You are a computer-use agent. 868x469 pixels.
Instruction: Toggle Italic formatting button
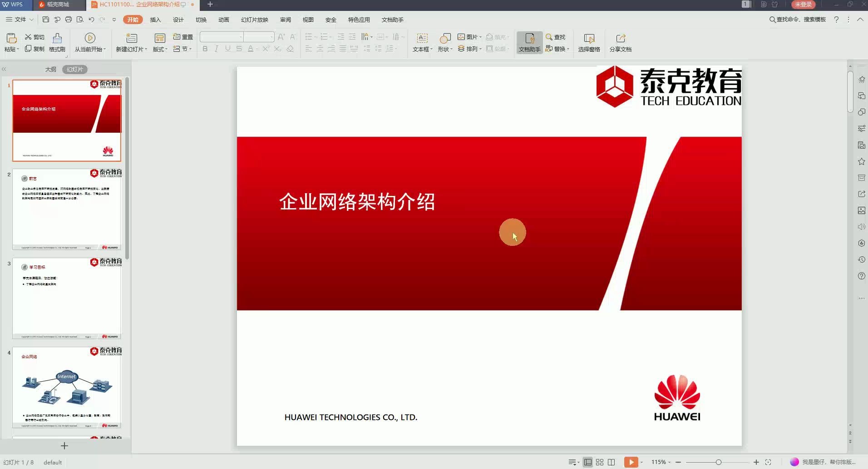coord(217,49)
